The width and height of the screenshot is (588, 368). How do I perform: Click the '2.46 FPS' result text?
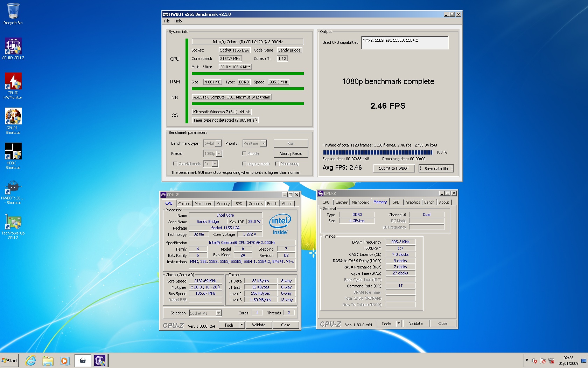pyautogui.click(x=388, y=106)
